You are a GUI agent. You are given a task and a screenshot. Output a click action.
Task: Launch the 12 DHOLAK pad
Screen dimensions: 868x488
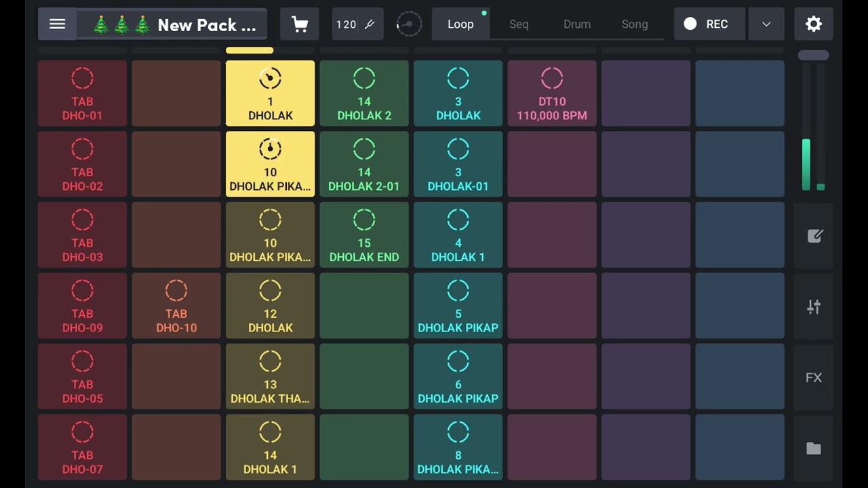pyautogui.click(x=270, y=306)
